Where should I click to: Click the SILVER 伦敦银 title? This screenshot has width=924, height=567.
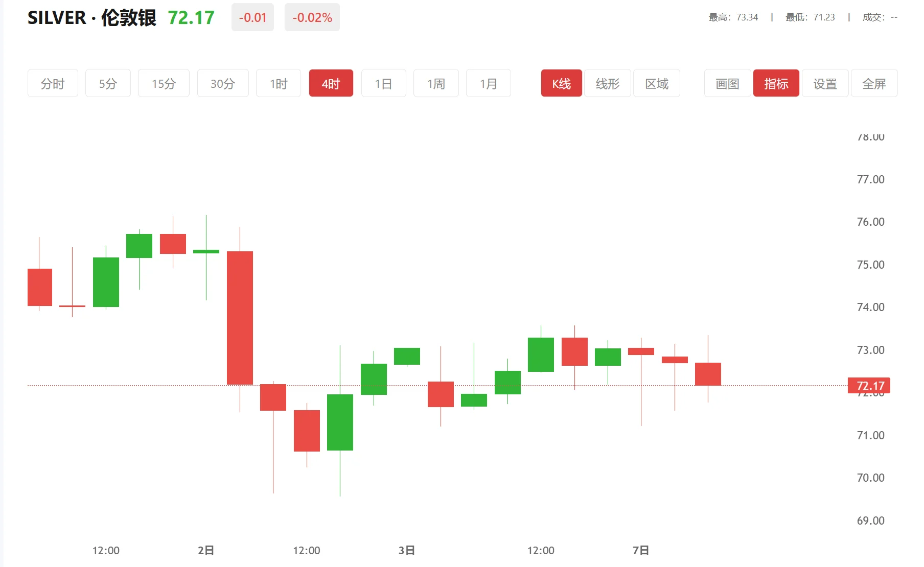tap(91, 17)
